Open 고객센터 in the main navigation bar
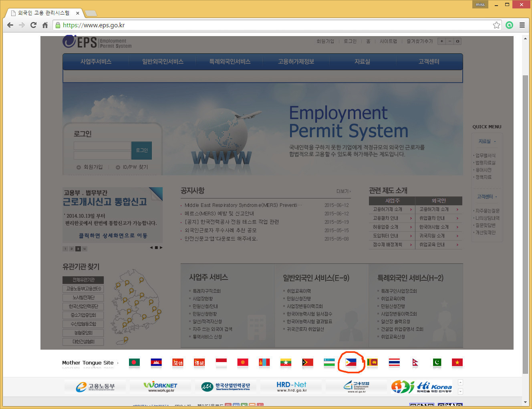The width and height of the screenshot is (532, 409). 429,61
